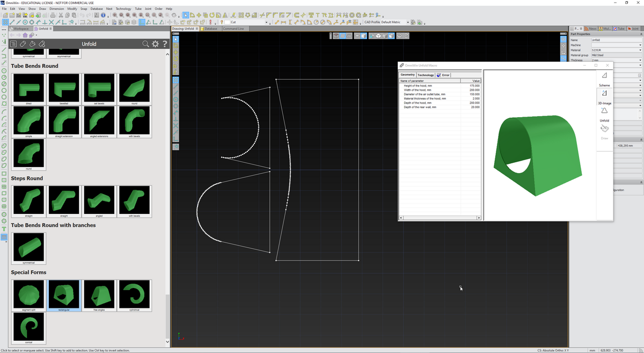Open the Error tab in Unfold Macro
This screenshot has width=644, height=353.
pos(443,75)
